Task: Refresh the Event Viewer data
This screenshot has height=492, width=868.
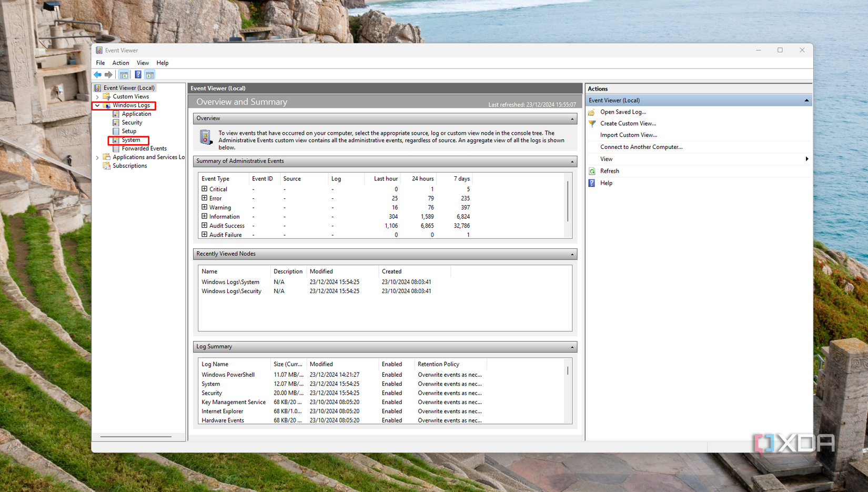Action: [609, 170]
